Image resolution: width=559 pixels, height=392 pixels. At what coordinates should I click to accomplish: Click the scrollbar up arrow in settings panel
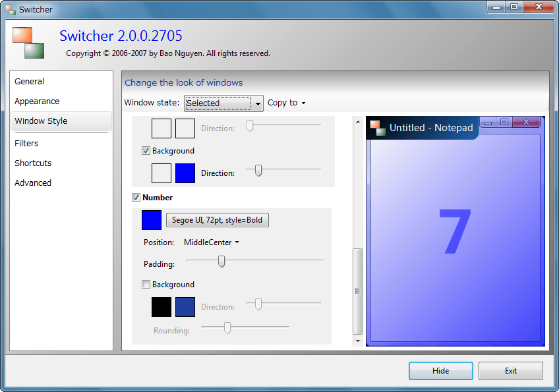point(358,121)
